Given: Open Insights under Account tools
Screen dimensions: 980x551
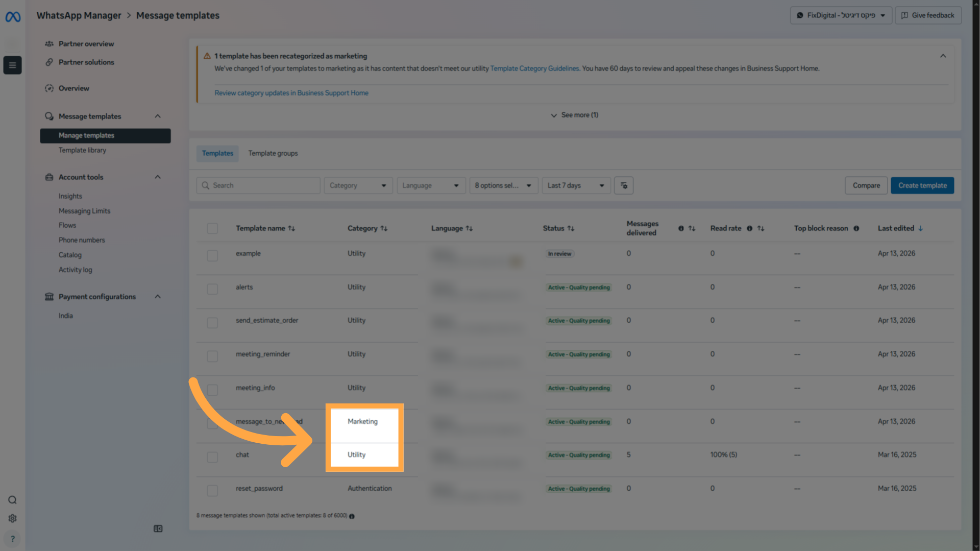Looking at the screenshot, I should click(x=70, y=197).
